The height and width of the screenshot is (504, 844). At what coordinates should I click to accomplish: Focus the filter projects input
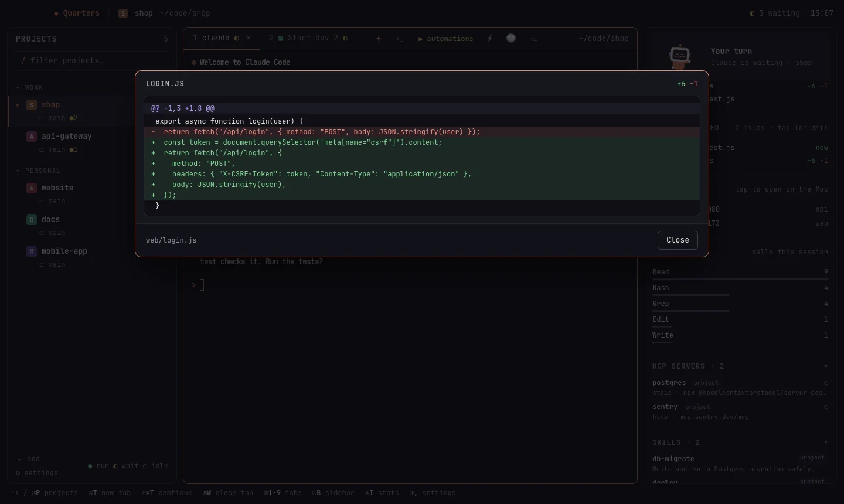point(92,60)
